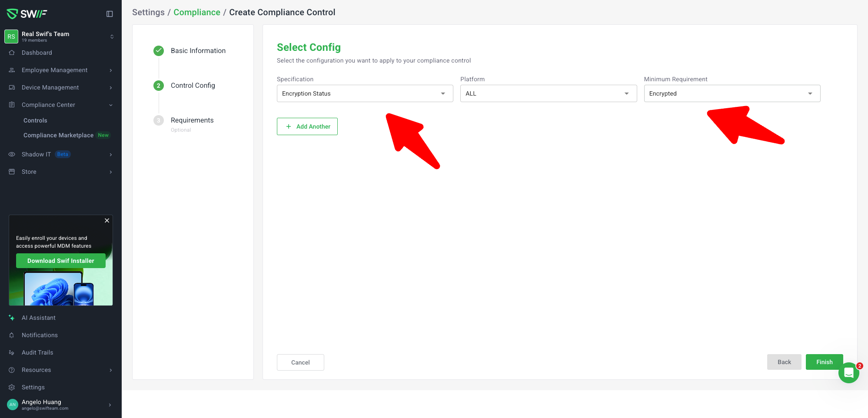Open Compliance Marketplace
The height and width of the screenshot is (418, 868).
tap(58, 135)
